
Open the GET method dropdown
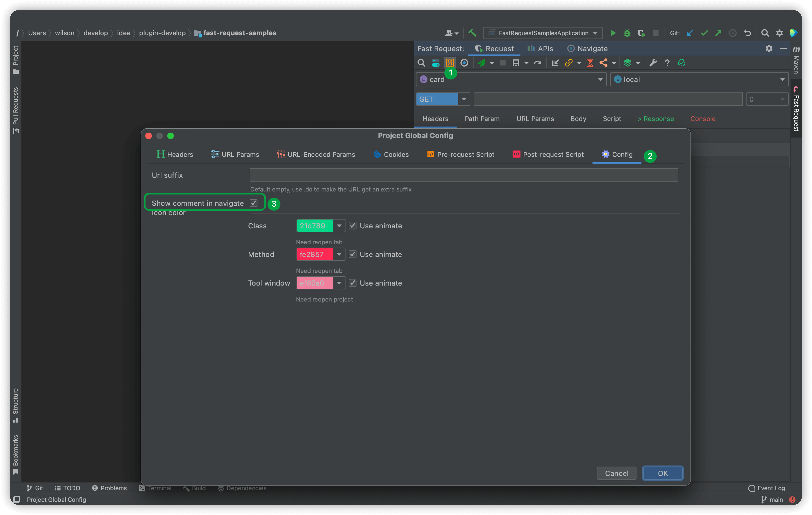coord(464,99)
